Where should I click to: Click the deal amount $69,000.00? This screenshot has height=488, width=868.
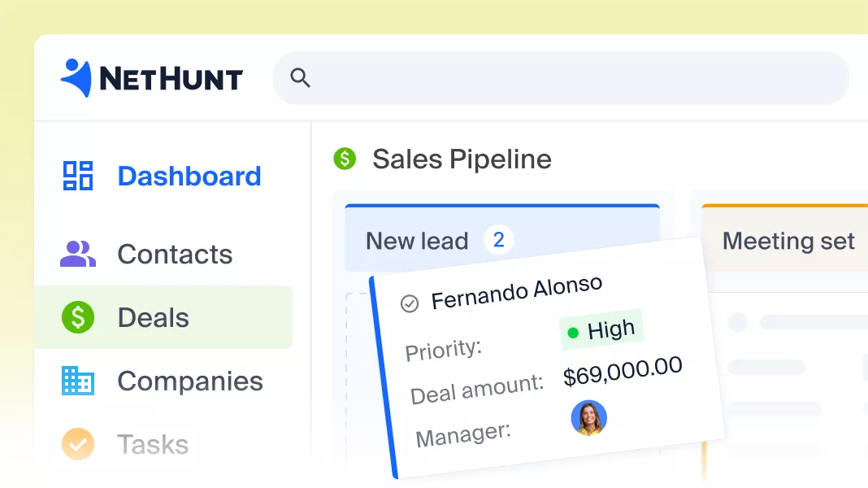(x=623, y=371)
